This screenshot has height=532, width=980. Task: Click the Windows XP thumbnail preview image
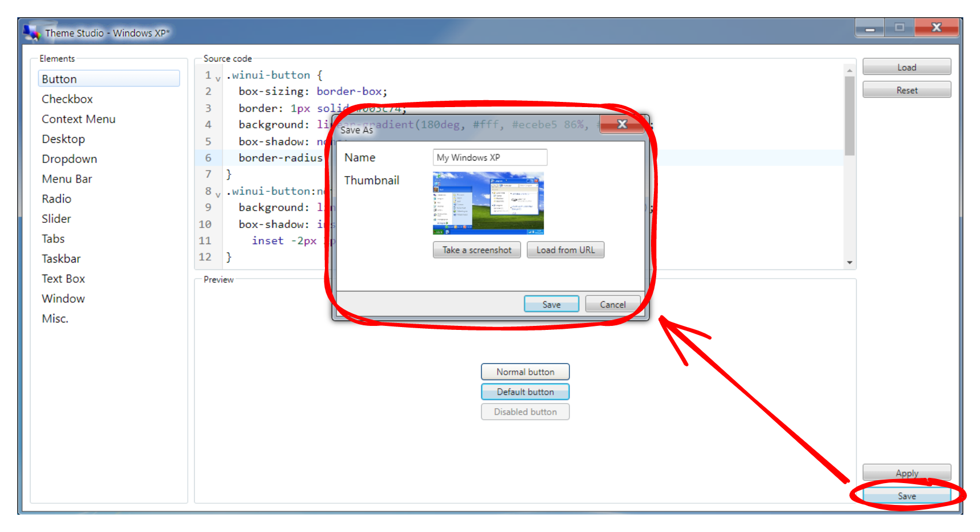point(488,203)
